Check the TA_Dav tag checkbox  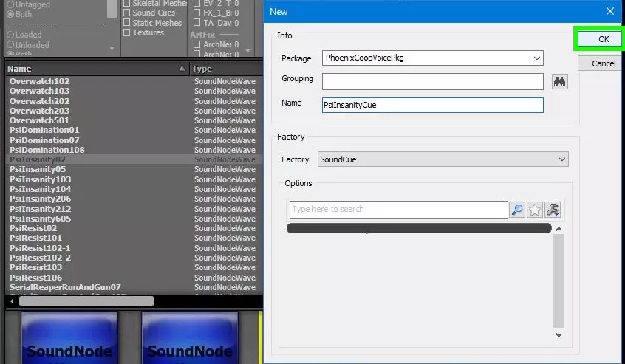(197, 23)
